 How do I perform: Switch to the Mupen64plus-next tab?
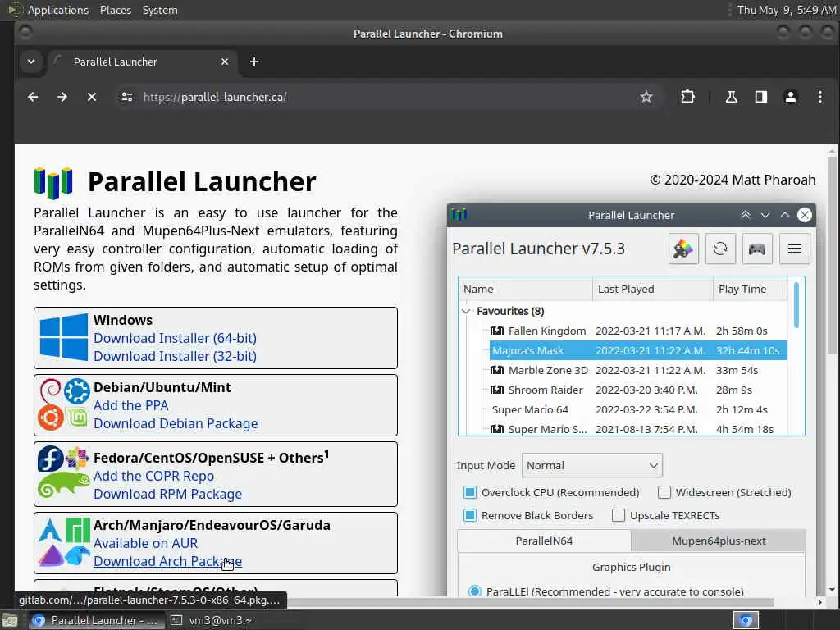coord(719,541)
